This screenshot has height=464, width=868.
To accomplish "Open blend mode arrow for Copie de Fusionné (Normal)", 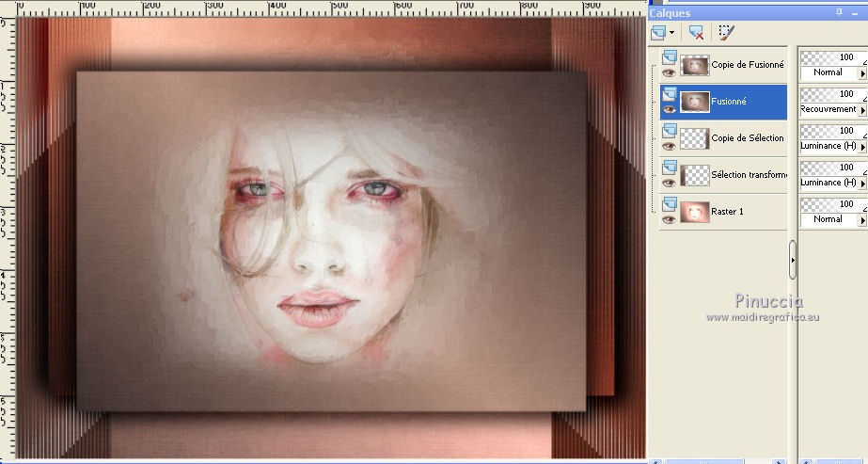I will [862, 73].
